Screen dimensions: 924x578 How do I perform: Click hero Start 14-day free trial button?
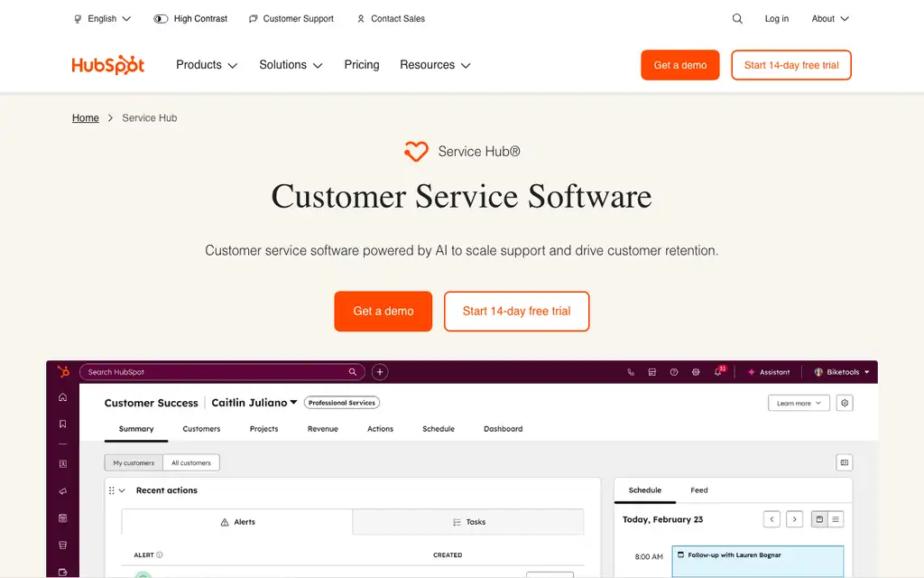pos(517,311)
